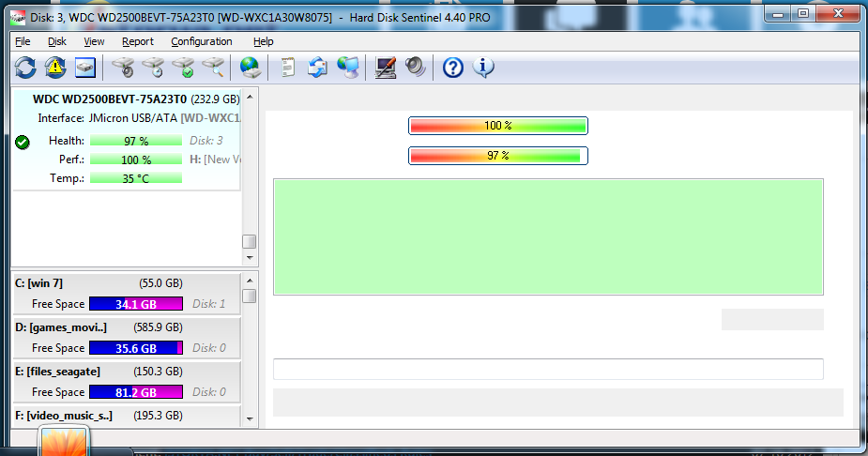
Task: Click the globe on disk toolbar icon
Action: [x=250, y=67]
